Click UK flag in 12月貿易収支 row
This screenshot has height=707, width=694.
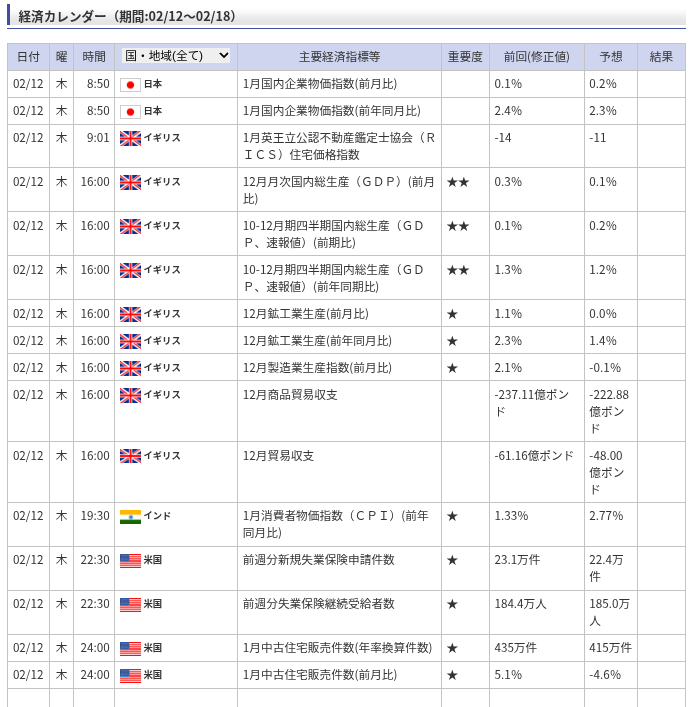coord(130,456)
